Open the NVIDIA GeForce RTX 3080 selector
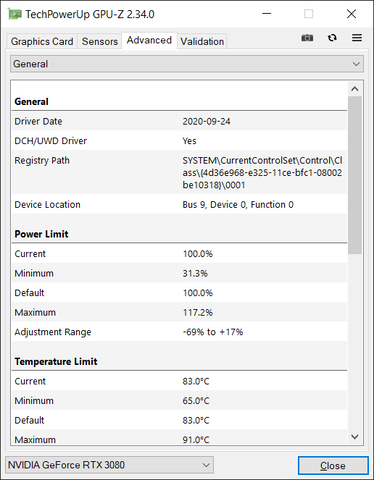 coord(109,465)
